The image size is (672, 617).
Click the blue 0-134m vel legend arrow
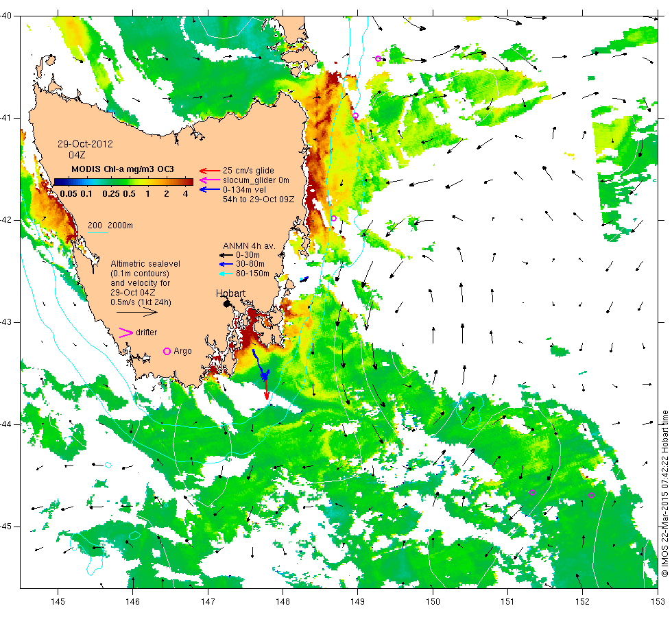(x=209, y=189)
